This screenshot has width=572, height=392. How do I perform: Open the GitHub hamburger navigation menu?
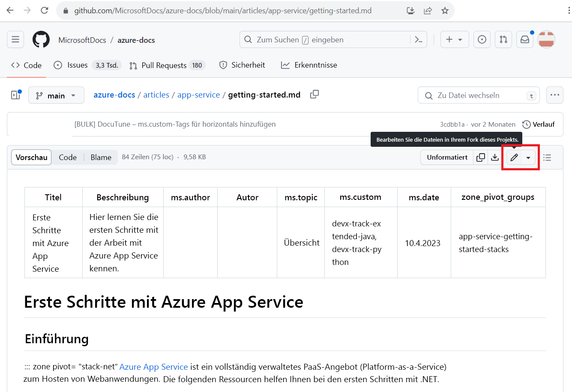pos(15,39)
